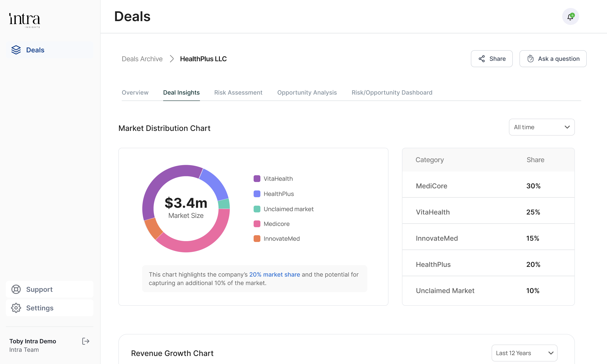The image size is (607, 364).
Task: Open the Opportunity Analysis tab
Action: [307, 92]
